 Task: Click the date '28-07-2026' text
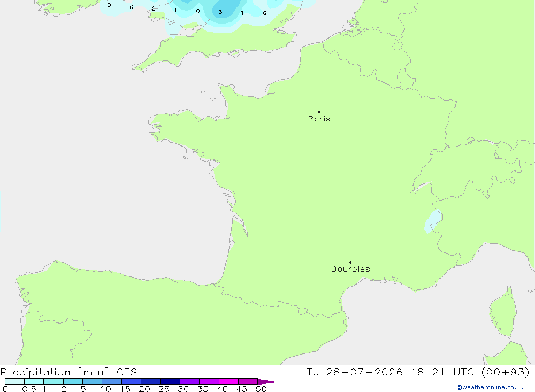pos(364,372)
